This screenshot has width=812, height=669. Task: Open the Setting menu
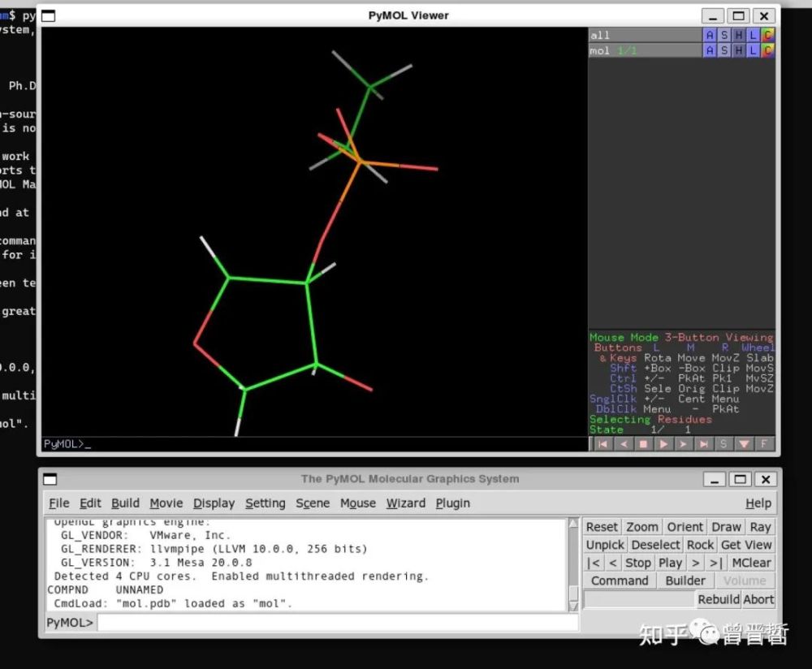pos(266,503)
